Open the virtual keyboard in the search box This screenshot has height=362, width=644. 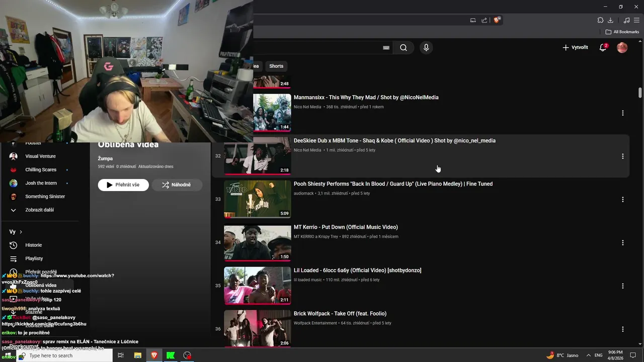[386, 48]
